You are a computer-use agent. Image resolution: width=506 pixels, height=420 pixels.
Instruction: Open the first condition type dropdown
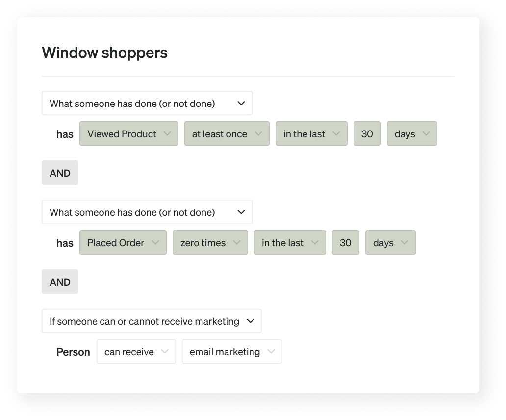(147, 104)
